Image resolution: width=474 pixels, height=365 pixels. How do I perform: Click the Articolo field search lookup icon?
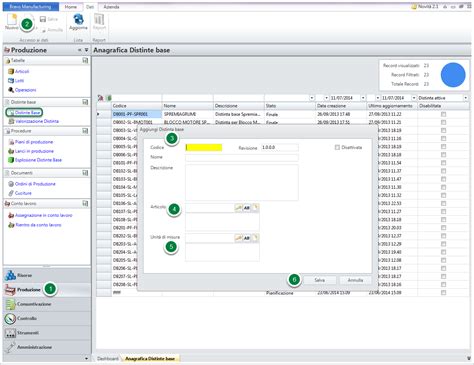point(238,208)
